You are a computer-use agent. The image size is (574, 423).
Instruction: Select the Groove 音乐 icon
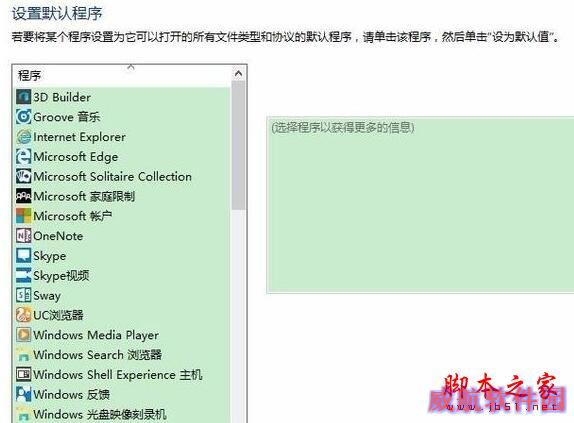[x=23, y=117]
